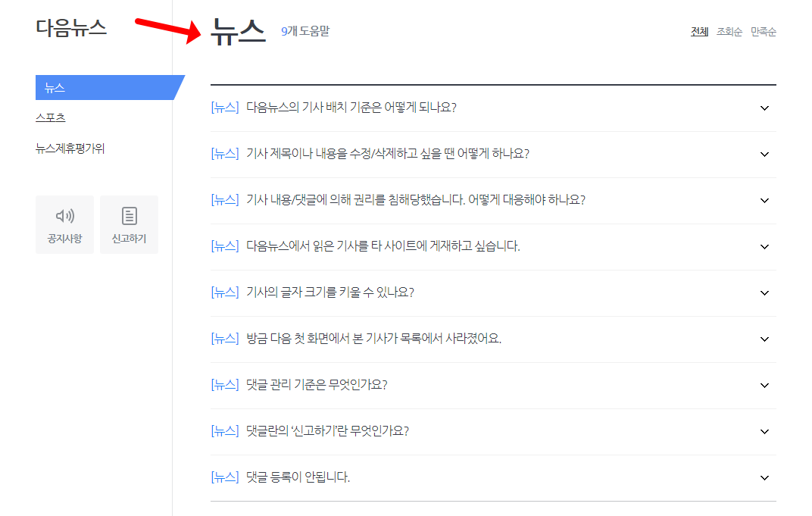Viewport: 812px width, 516px height.
Task: Open question 댓글 관리 기준은 무엇인가요?
Action: tap(317, 384)
